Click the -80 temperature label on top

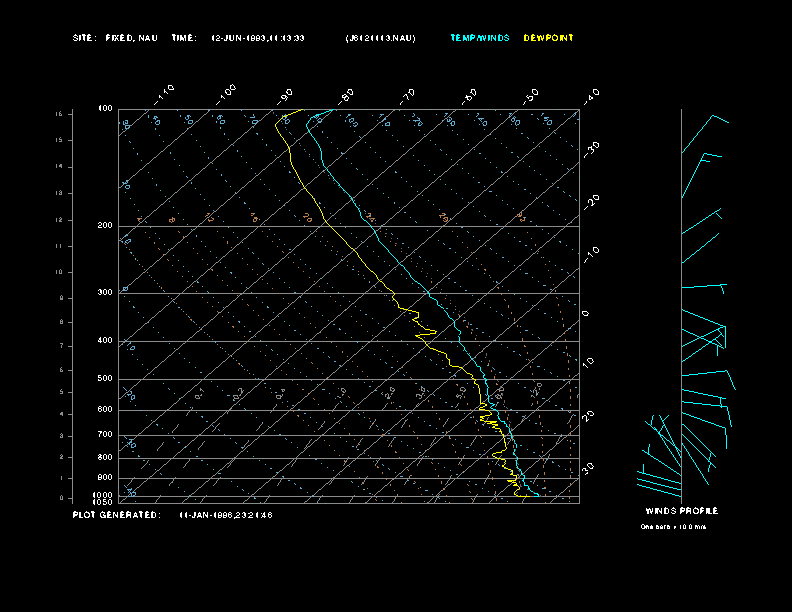click(346, 96)
